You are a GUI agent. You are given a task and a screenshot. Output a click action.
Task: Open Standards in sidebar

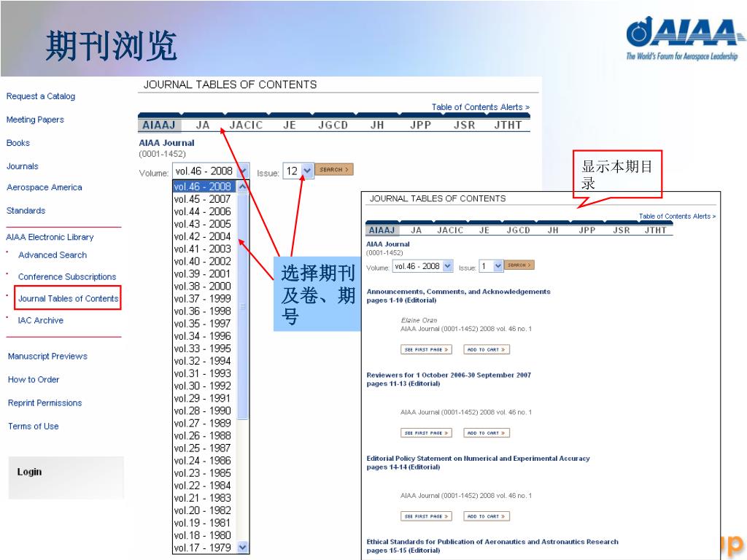[x=26, y=211]
